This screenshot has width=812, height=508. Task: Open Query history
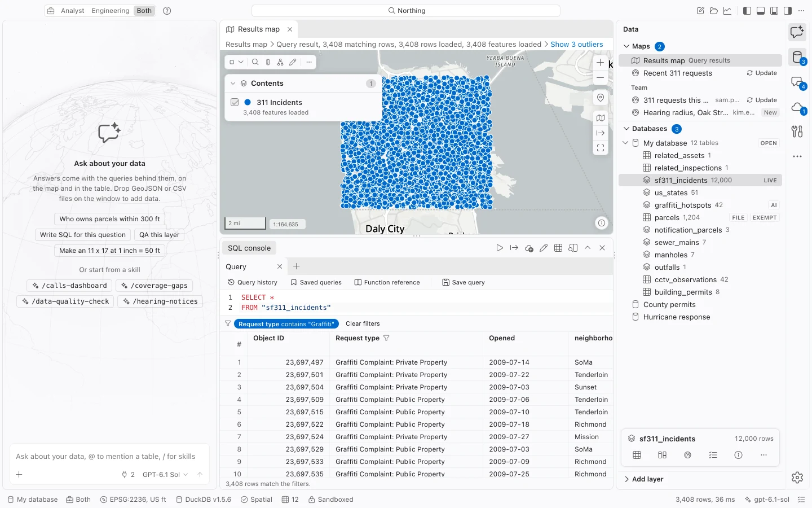click(253, 282)
